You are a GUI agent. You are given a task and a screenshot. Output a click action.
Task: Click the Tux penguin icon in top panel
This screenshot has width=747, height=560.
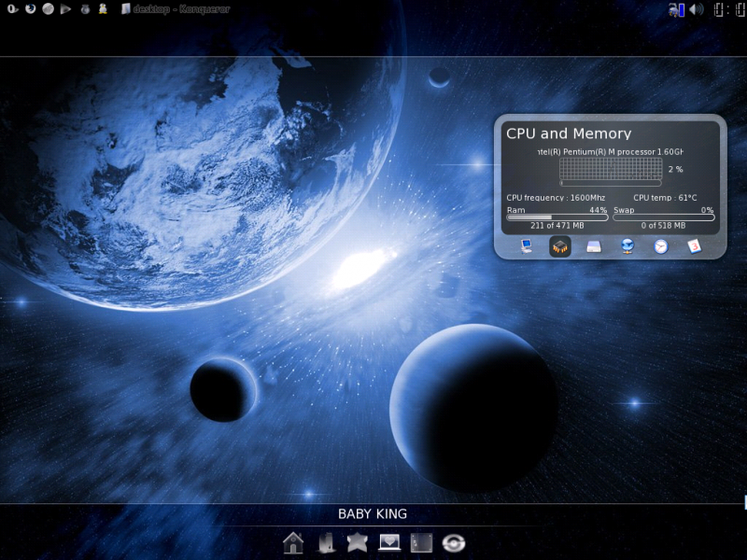point(103,8)
